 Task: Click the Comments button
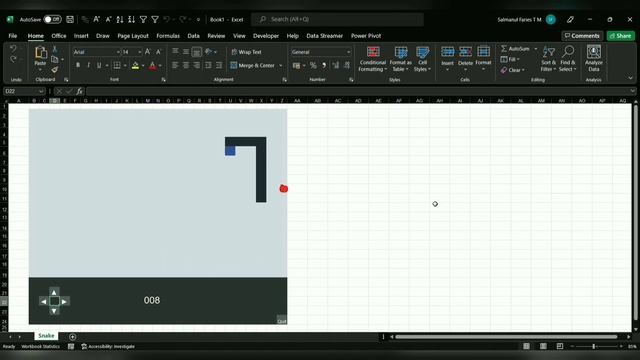pos(582,36)
